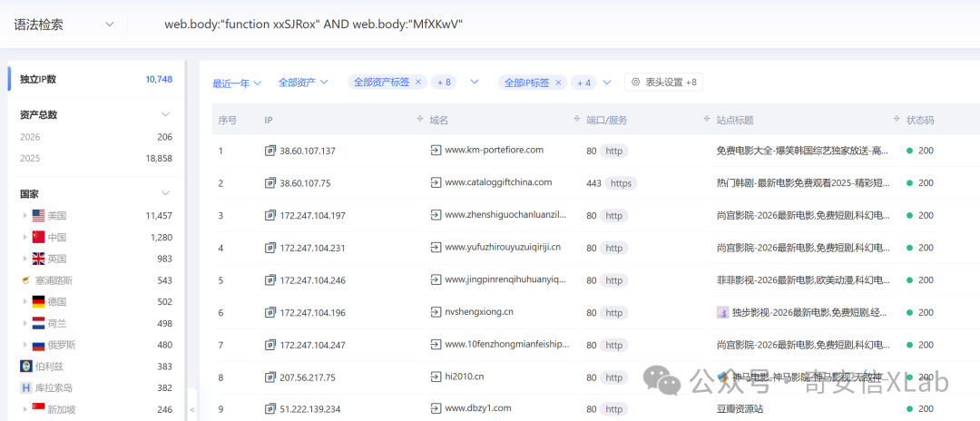Click the 端口/服务 column handle icon
The image size is (980, 421).
pyautogui.click(x=706, y=119)
